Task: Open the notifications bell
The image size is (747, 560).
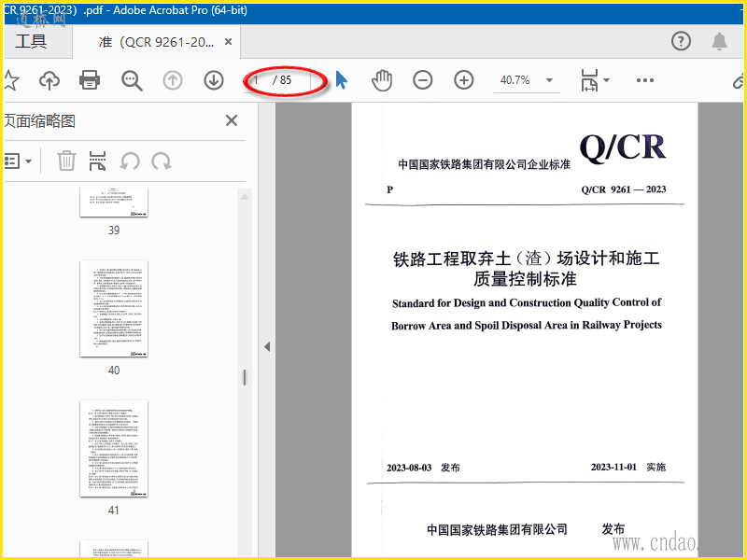Action: point(719,41)
